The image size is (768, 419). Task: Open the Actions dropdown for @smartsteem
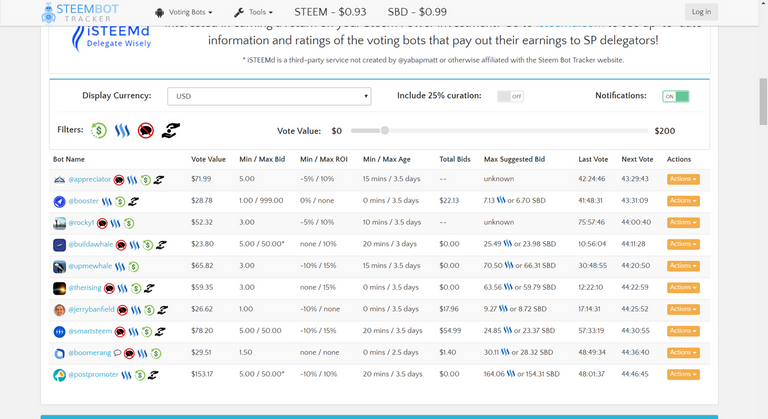click(x=683, y=331)
